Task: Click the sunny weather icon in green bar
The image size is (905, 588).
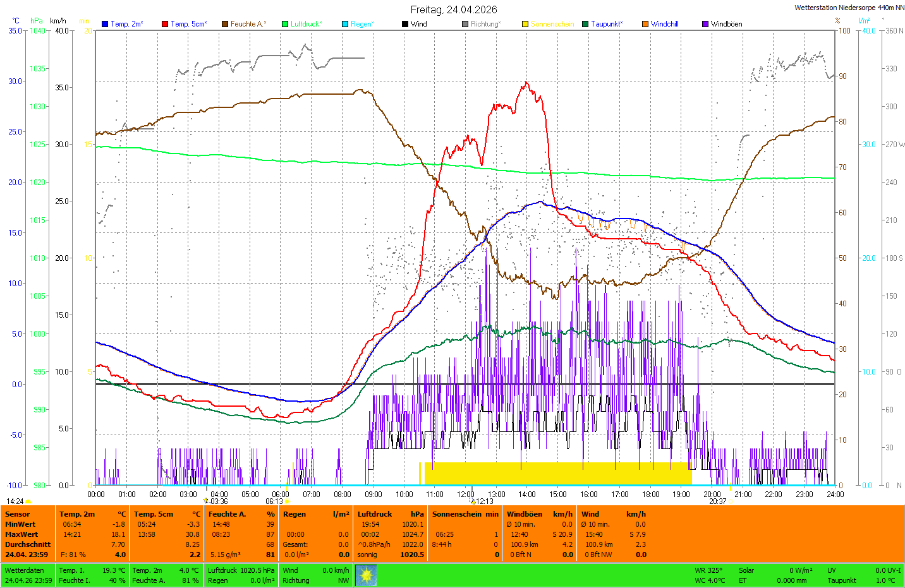Action: (x=366, y=575)
